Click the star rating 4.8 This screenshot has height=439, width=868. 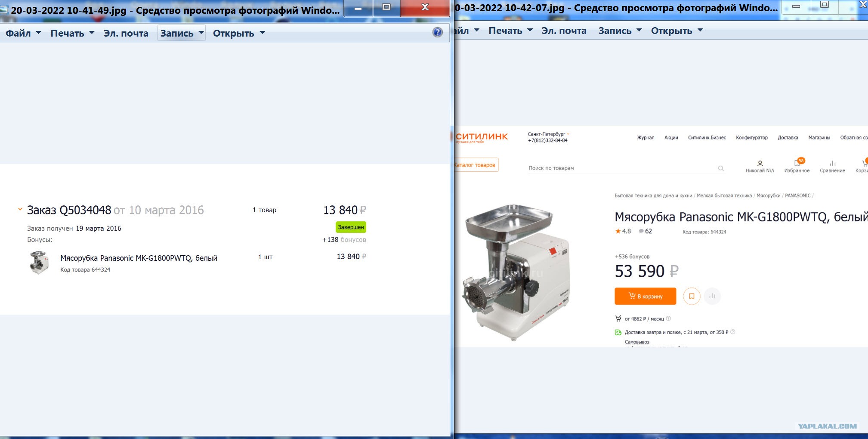coord(623,231)
